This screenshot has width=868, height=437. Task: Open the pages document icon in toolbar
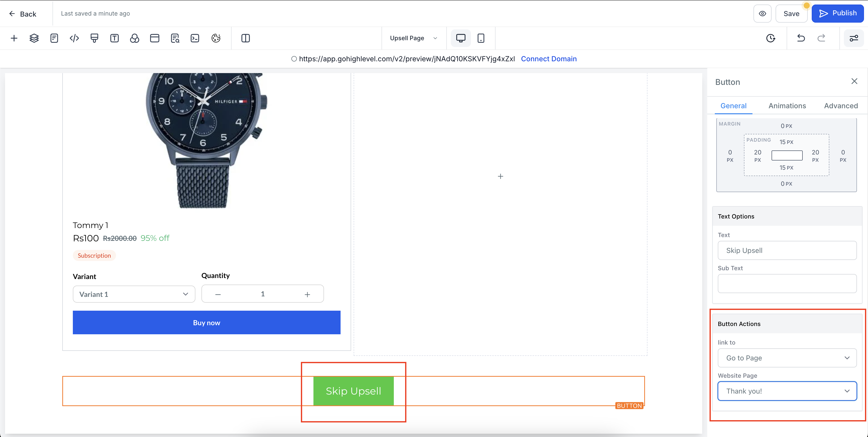(x=54, y=38)
